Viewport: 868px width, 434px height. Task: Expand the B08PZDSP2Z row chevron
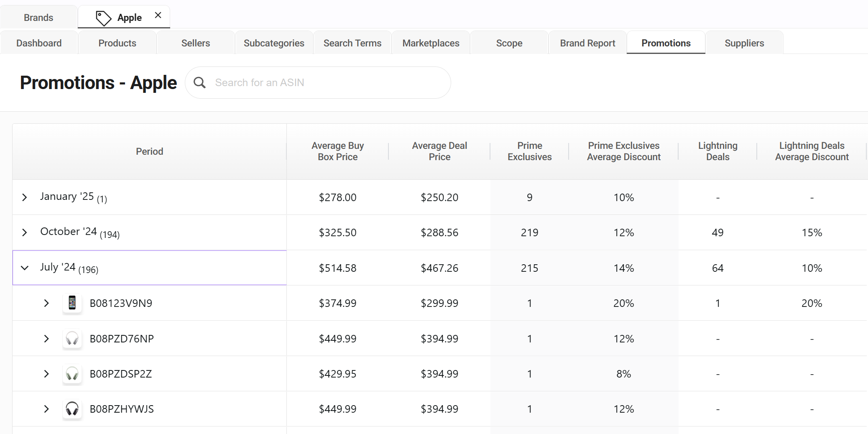coord(46,374)
